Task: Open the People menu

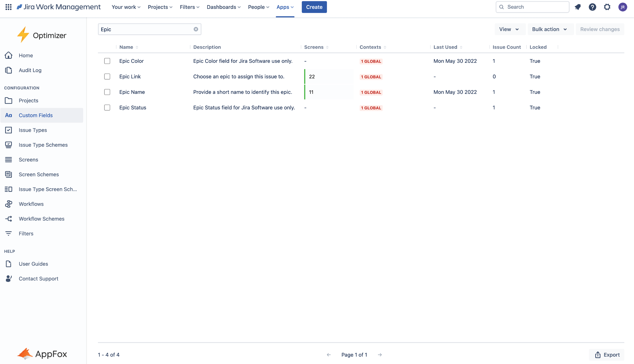Action: [258, 7]
